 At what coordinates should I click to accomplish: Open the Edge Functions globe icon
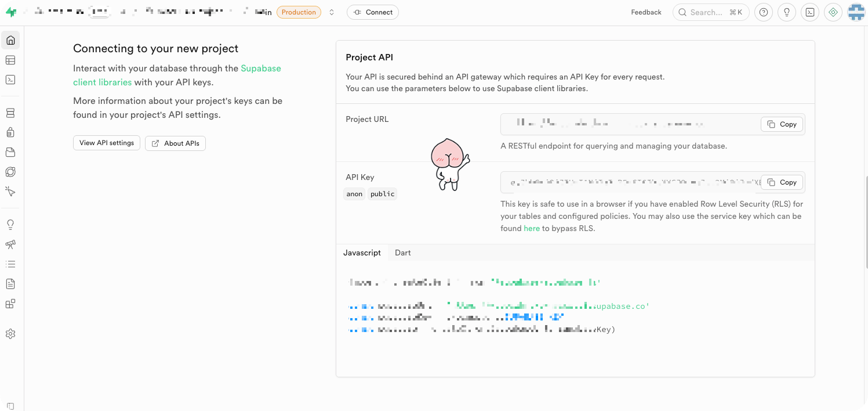tap(10, 172)
